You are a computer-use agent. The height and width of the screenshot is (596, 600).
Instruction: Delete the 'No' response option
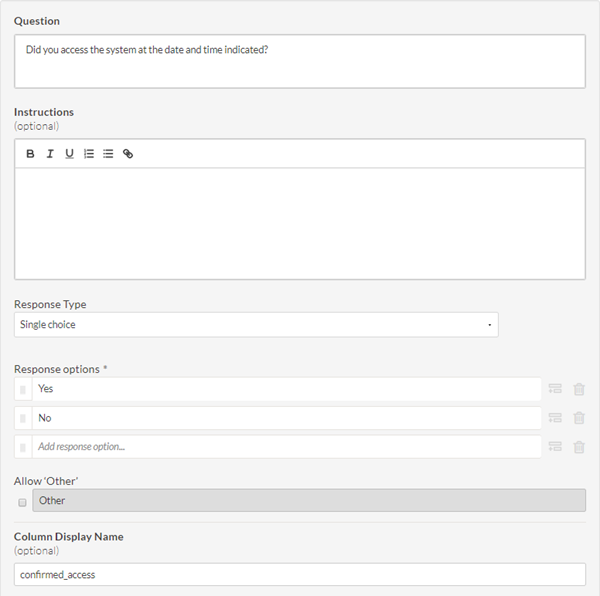pyautogui.click(x=579, y=418)
